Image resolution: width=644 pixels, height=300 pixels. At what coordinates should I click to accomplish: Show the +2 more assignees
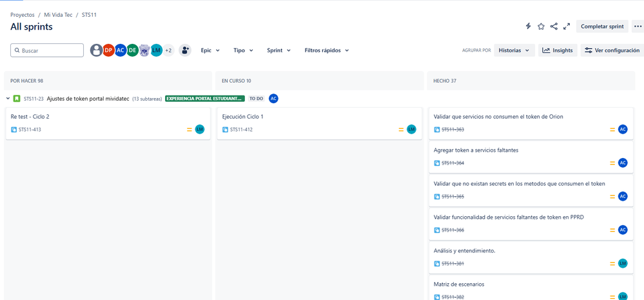pyautogui.click(x=168, y=50)
